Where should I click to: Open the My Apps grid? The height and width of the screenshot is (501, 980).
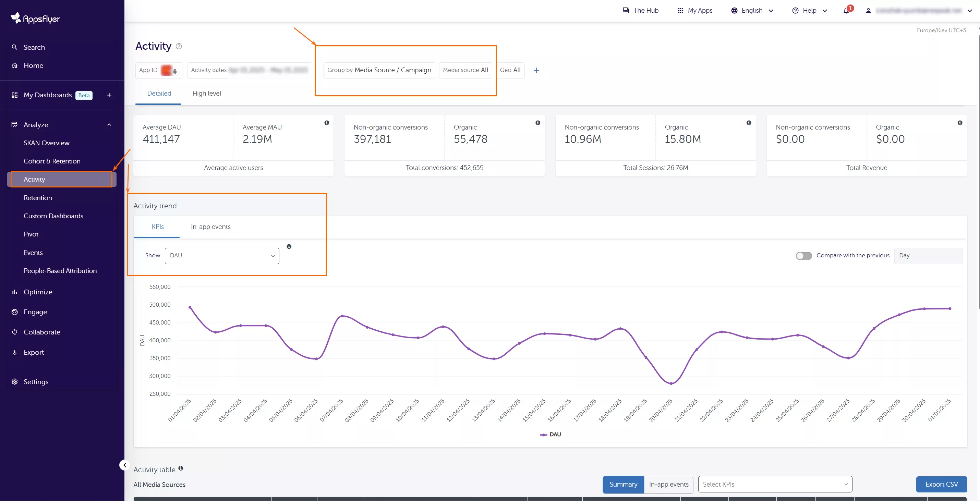[695, 10]
